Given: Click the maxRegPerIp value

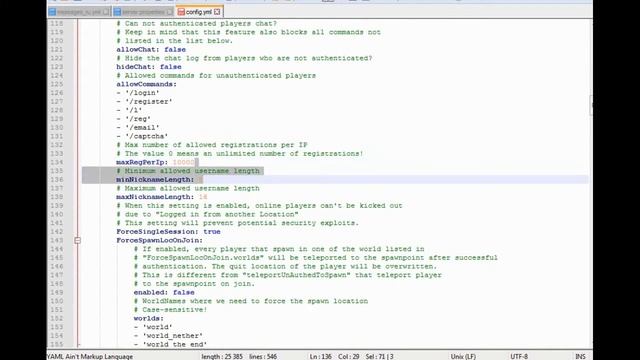Looking at the screenshot, I should point(184,162).
